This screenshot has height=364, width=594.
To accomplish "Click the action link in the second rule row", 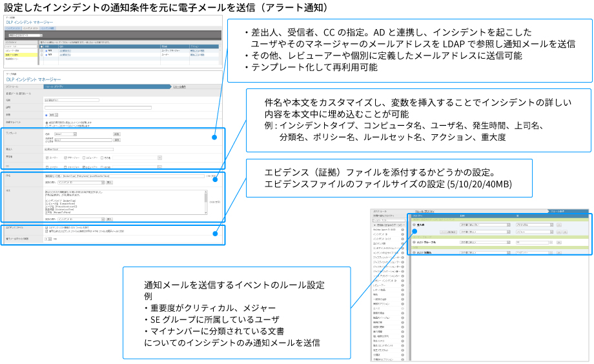I will tap(194, 55).
